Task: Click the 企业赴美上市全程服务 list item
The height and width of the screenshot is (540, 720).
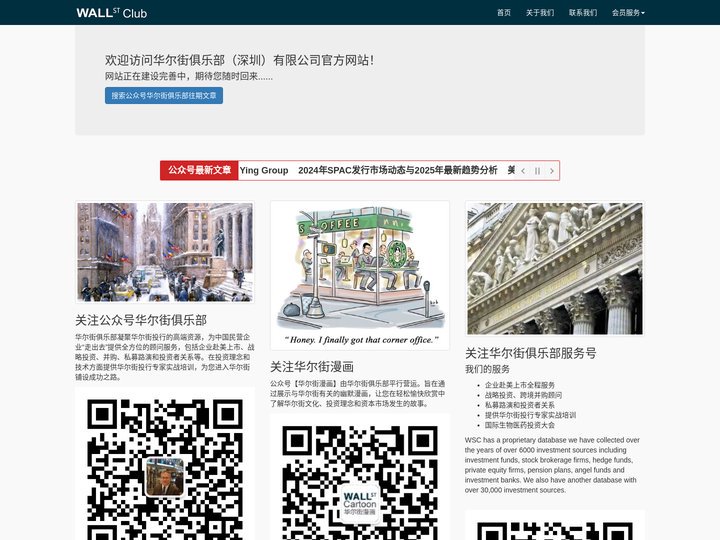Action: (x=520, y=385)
